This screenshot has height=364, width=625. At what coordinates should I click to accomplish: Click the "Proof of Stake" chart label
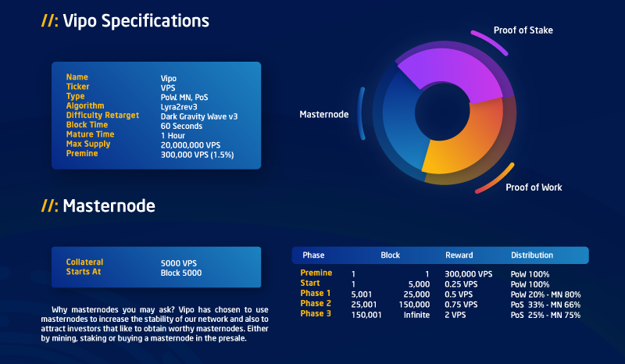(x=523, y=30)
